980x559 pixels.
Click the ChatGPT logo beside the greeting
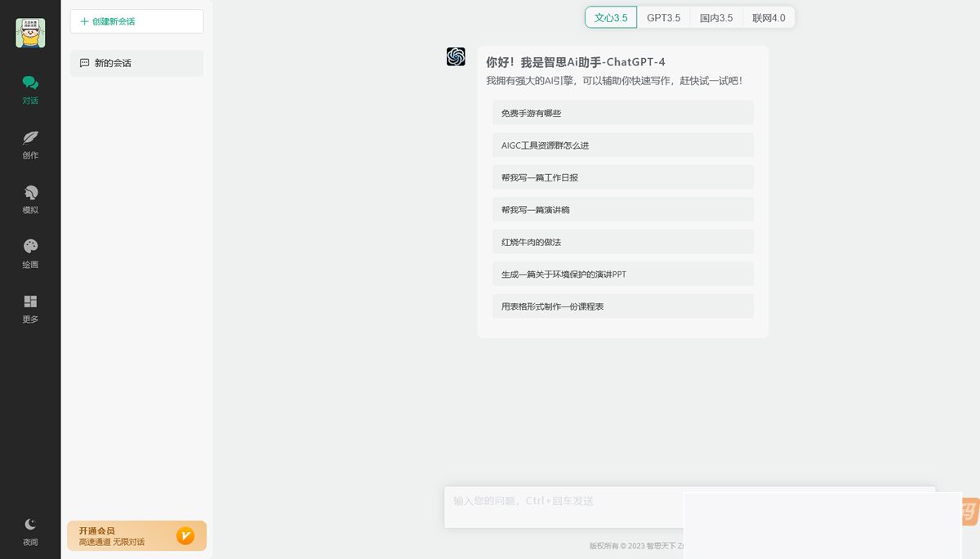[456, 56]
